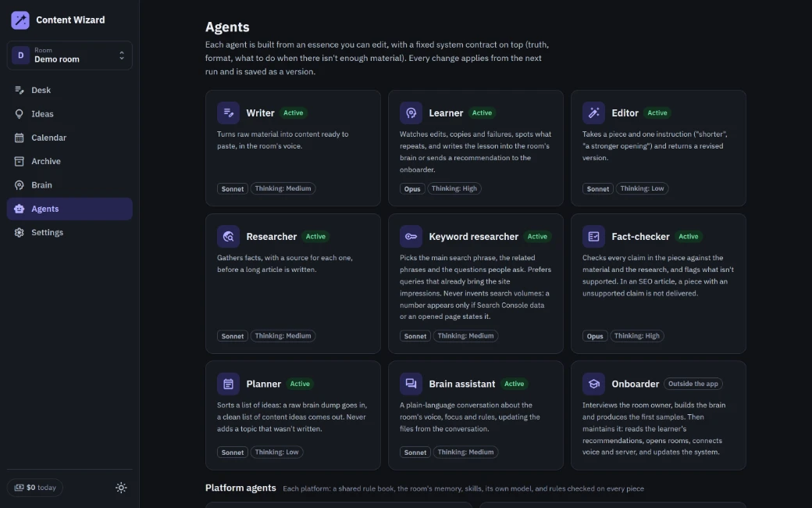Open the Fact-checker agent title
The width and height of the screenshot is (812, 508).
coord(640,236)
